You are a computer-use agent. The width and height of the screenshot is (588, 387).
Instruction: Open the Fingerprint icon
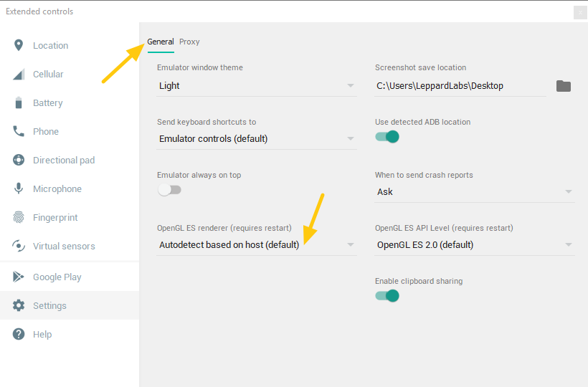19,217
